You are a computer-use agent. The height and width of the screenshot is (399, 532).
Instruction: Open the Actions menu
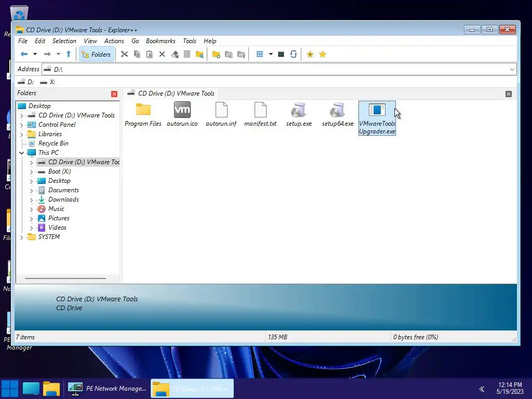coord(114,41)
